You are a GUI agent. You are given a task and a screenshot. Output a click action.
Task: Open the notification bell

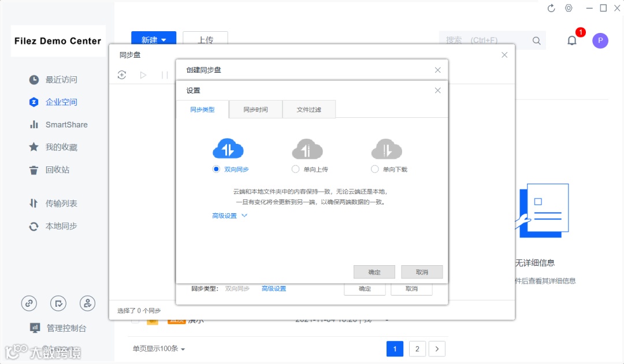(x=572, y=40)
